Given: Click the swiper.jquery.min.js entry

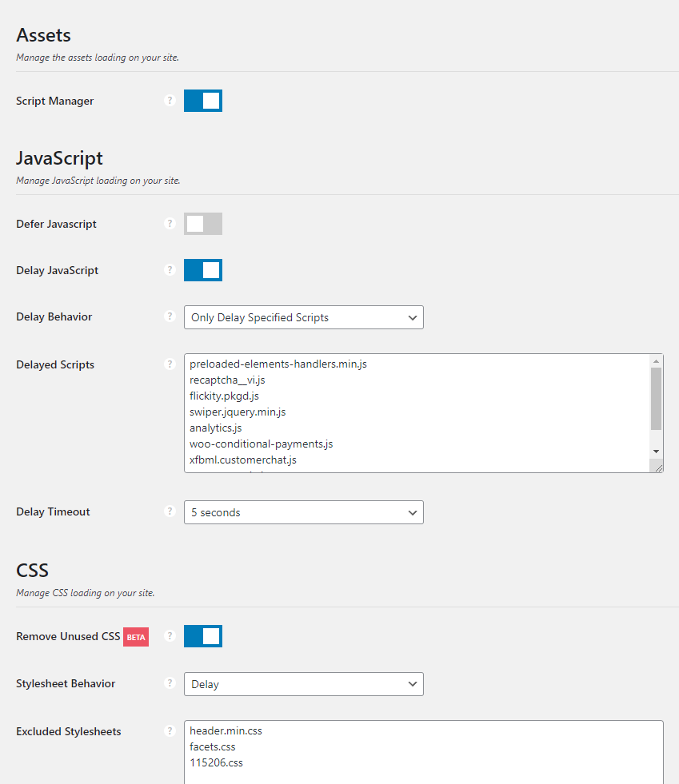Looking at the screenshot, I should (x=238, y=412).
